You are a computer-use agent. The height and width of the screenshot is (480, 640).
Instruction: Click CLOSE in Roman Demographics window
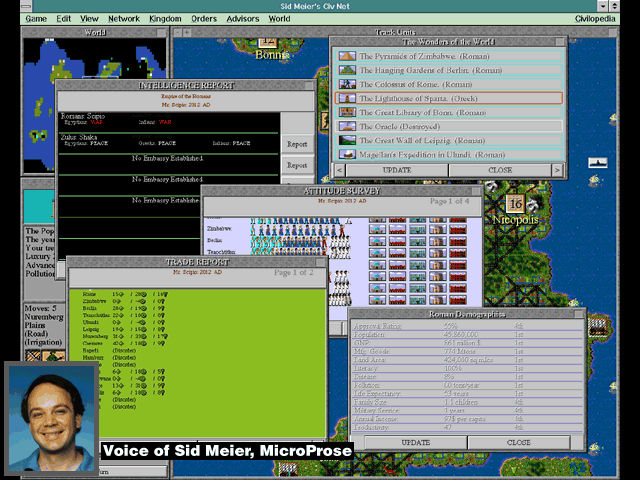[518, 442]
